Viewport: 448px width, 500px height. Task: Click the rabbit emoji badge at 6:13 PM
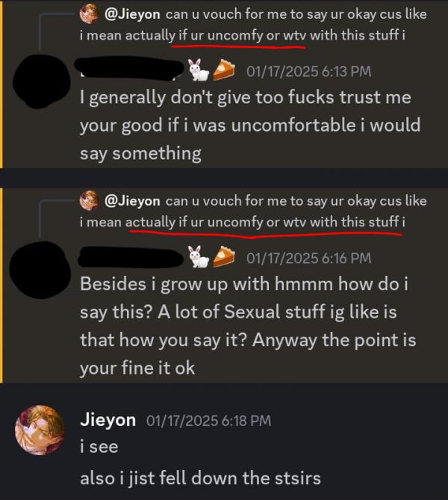click(x=198, y=70)
